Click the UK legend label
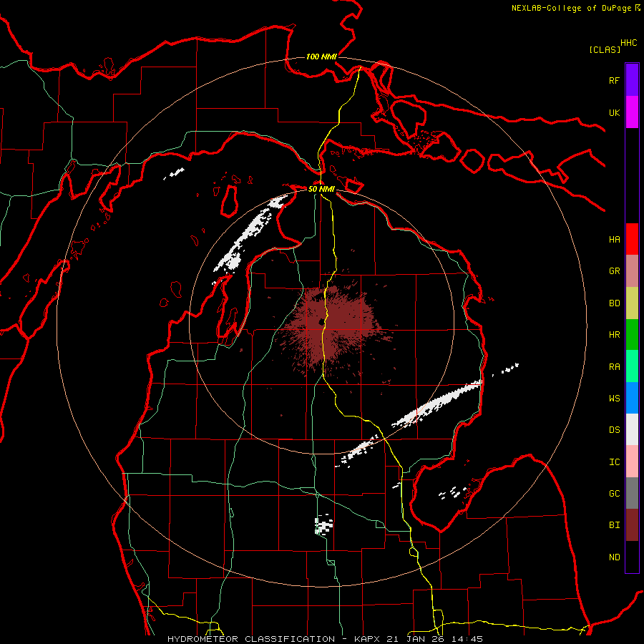 tap(615, 112)
